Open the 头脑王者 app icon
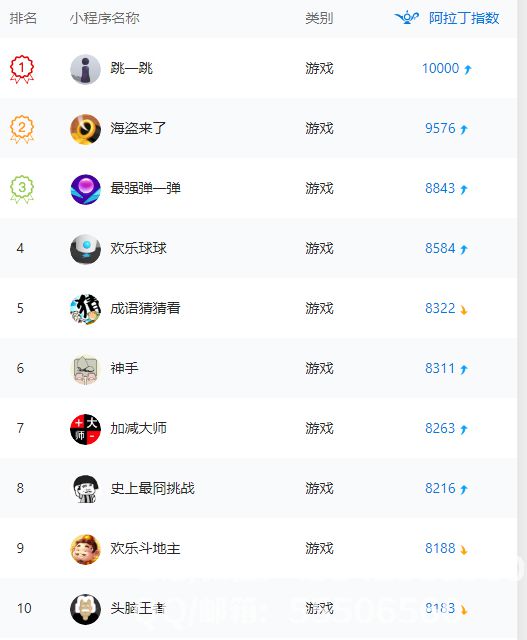 pyautogui.click(x=85, y=609)
